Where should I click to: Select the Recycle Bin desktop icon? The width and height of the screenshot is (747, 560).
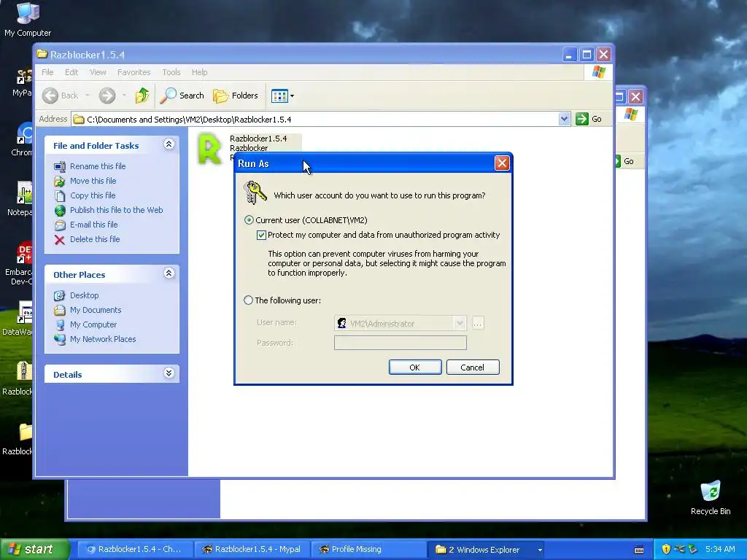[x=711, y=497]
